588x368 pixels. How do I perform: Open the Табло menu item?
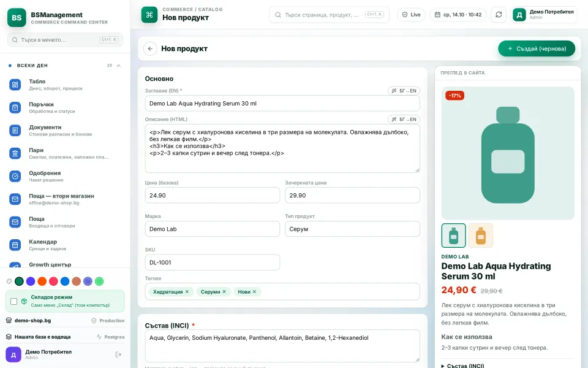point(66,85)
